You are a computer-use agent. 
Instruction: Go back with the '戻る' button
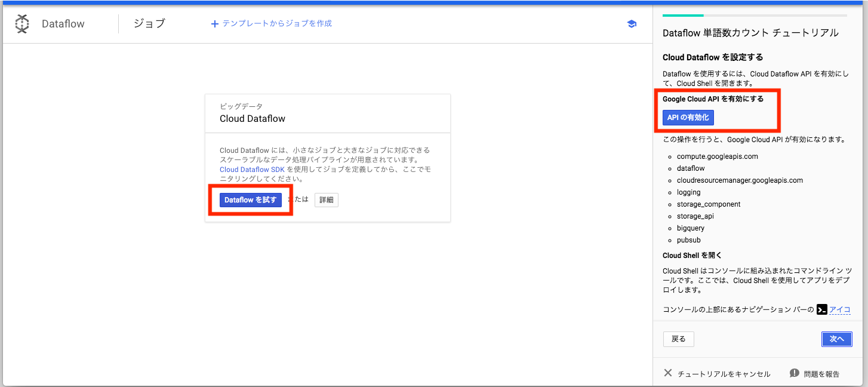(679, 339)
